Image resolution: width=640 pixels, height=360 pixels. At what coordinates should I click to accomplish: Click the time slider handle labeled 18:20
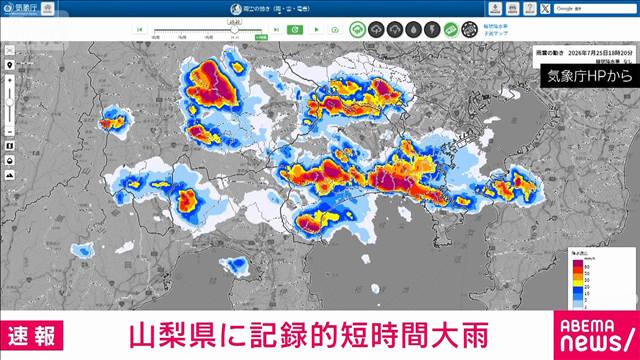234,30
